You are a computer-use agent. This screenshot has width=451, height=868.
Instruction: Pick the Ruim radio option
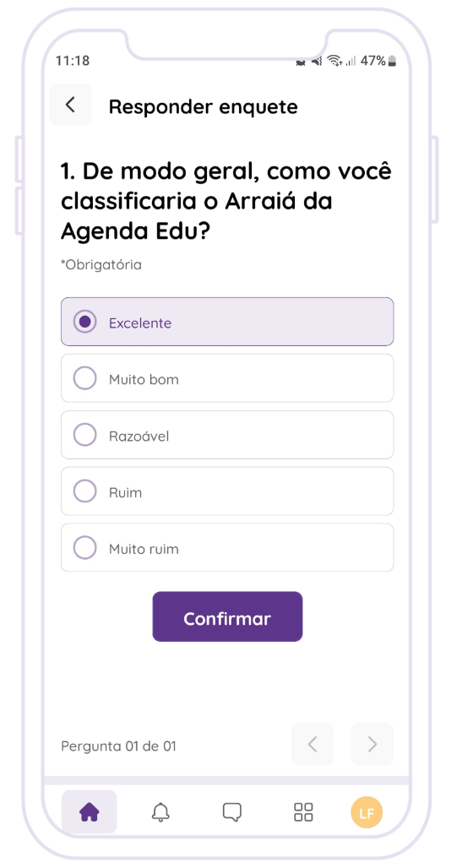click(x=227, y=491)
